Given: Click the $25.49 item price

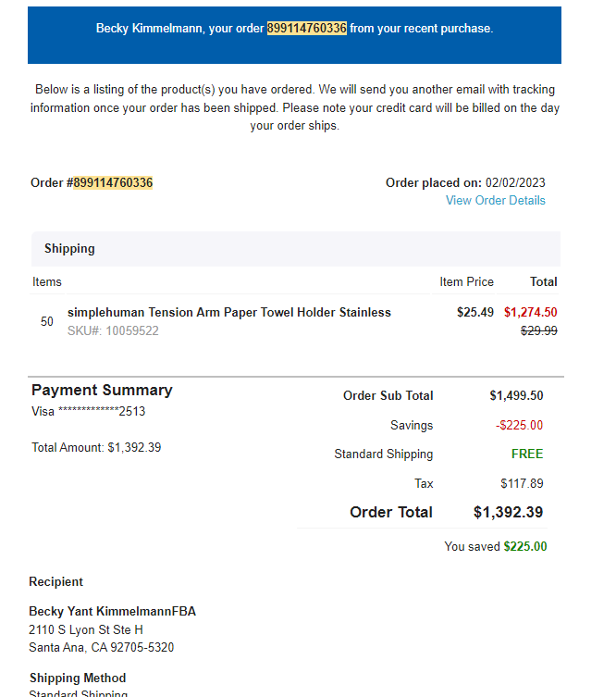Looking at the screenshot, I should point(475,313).
